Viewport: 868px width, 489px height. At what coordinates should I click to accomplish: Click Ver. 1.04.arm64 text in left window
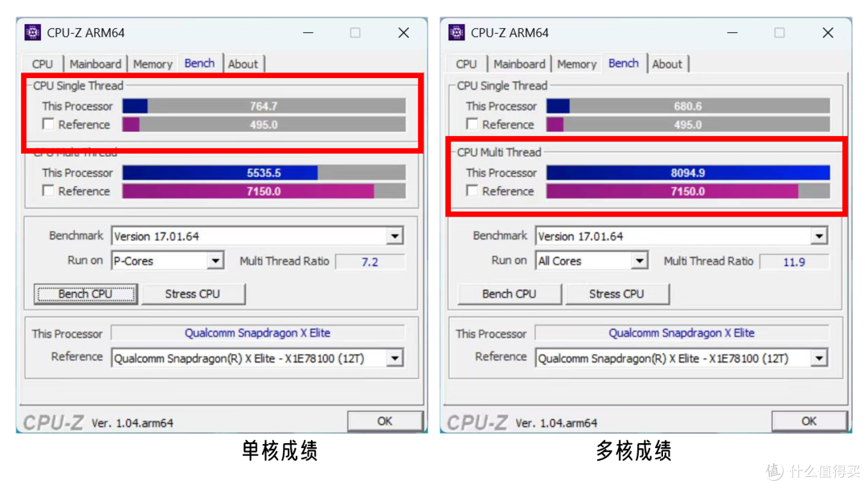tap(133, 423)
